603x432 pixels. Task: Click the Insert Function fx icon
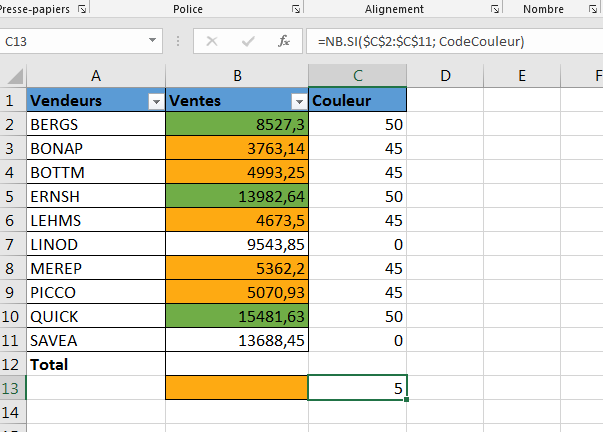point(284,41)
